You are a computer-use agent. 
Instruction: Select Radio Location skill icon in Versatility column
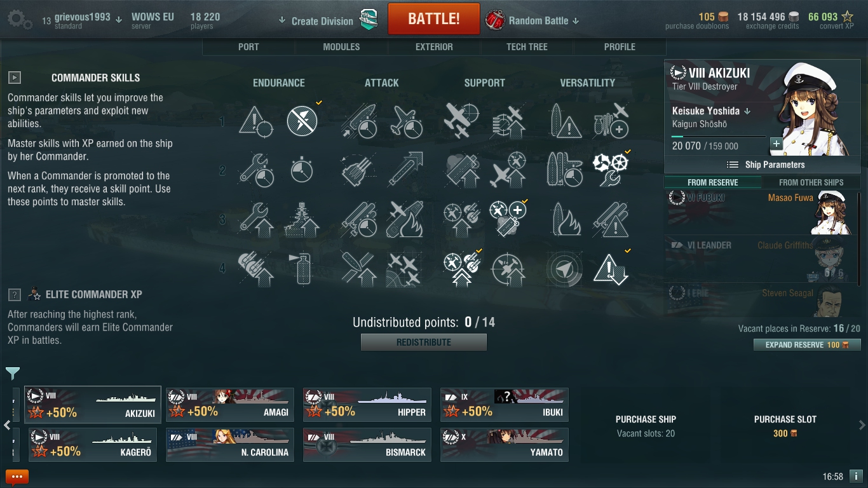coord(564,269)
